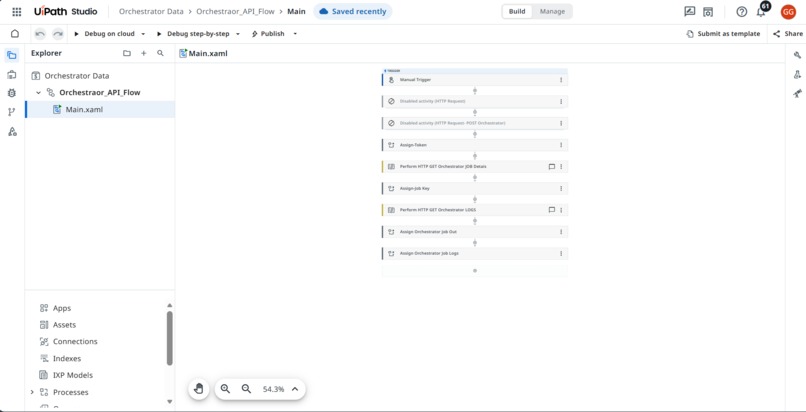This screenshot has width=806, height=412.
Task: Open the telescope panel icon on right rail
Action: pos(797,93)
